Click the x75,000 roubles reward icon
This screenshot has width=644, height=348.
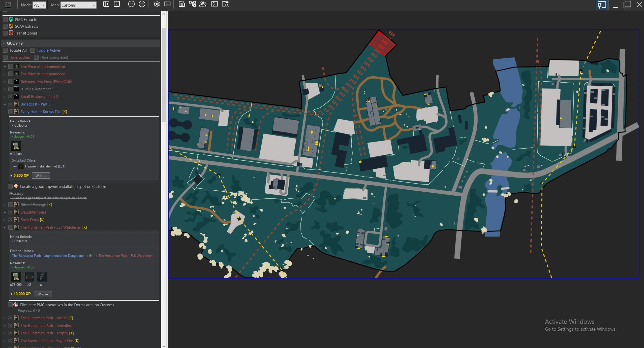coord(16,277)
